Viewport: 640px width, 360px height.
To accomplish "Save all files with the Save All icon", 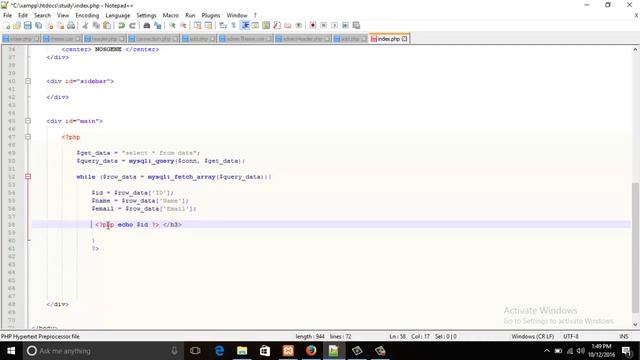I will click(x=39, y=25).
